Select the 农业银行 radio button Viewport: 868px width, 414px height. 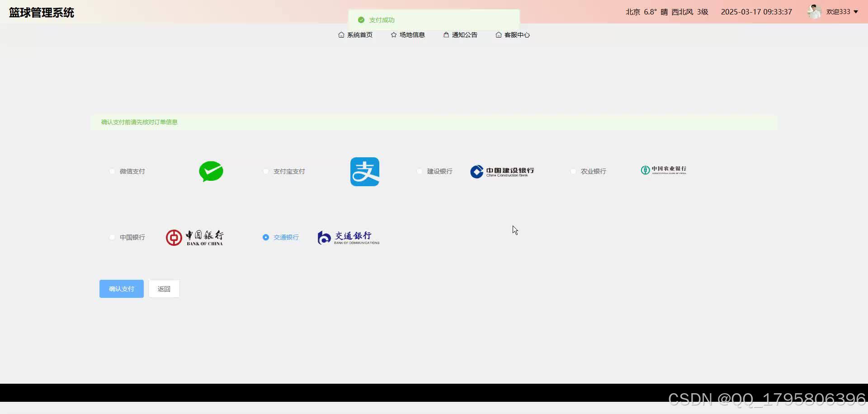(x=573, y=171)
